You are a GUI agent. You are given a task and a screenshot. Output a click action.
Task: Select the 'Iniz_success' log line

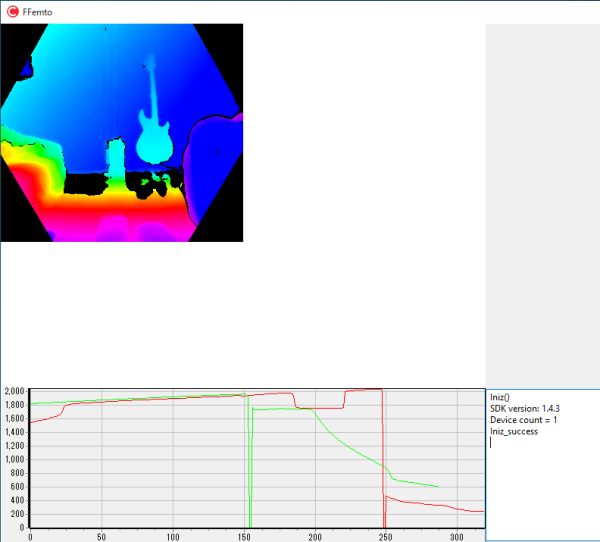pos(514,431)
